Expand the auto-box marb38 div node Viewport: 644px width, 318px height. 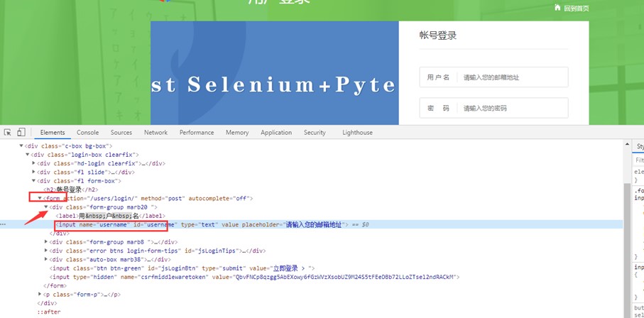[46, 259]
